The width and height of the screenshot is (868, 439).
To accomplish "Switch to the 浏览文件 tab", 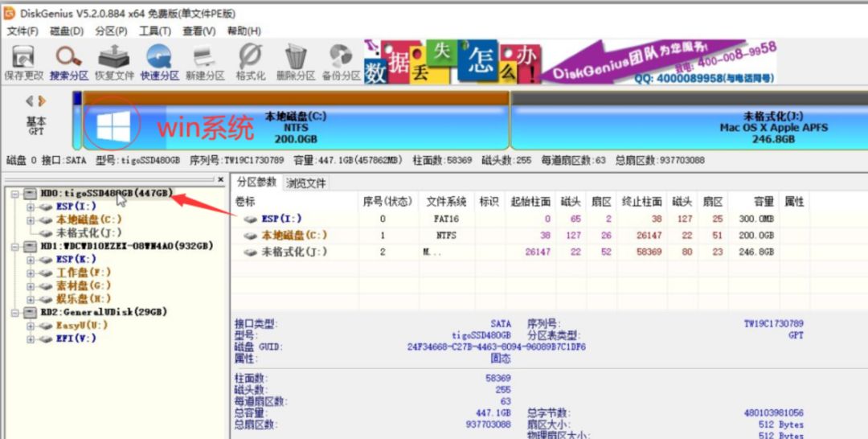I will 306,183.
